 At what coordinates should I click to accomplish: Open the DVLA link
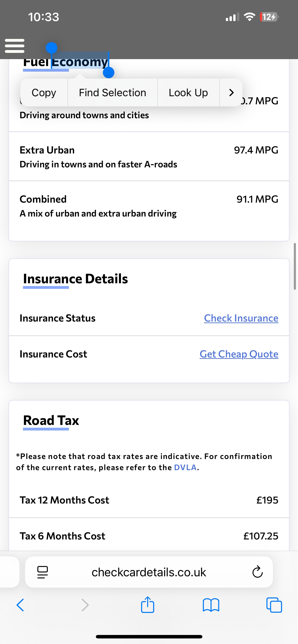point(185,468)
